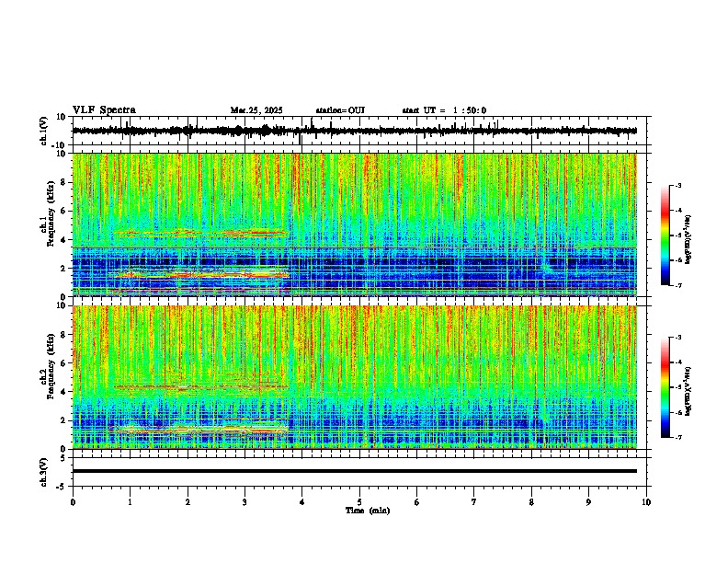Viewport: 728px width, 563px height.
Task: Select the "ch.3(V)" axis label
Action: click(x=44, y=472)
